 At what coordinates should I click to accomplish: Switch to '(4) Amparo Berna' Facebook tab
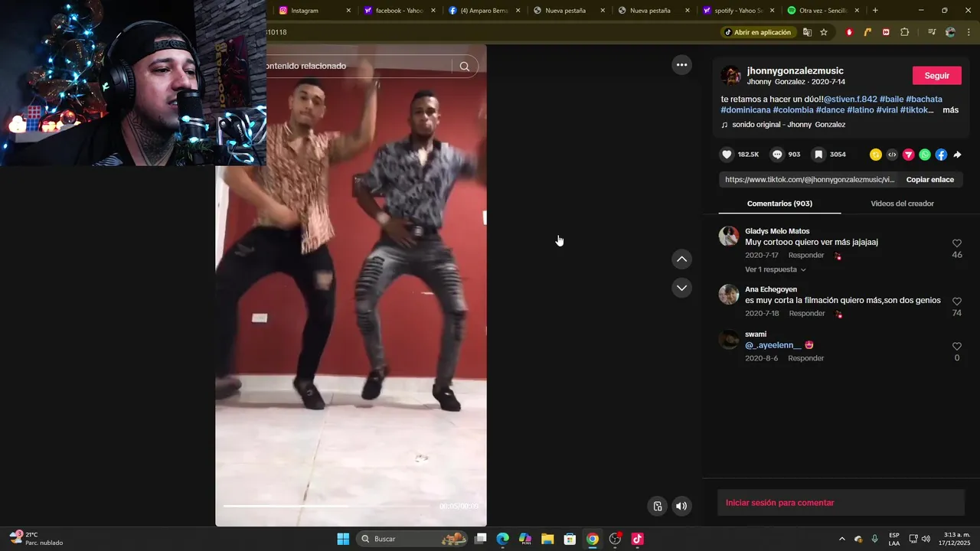(484, 11)
